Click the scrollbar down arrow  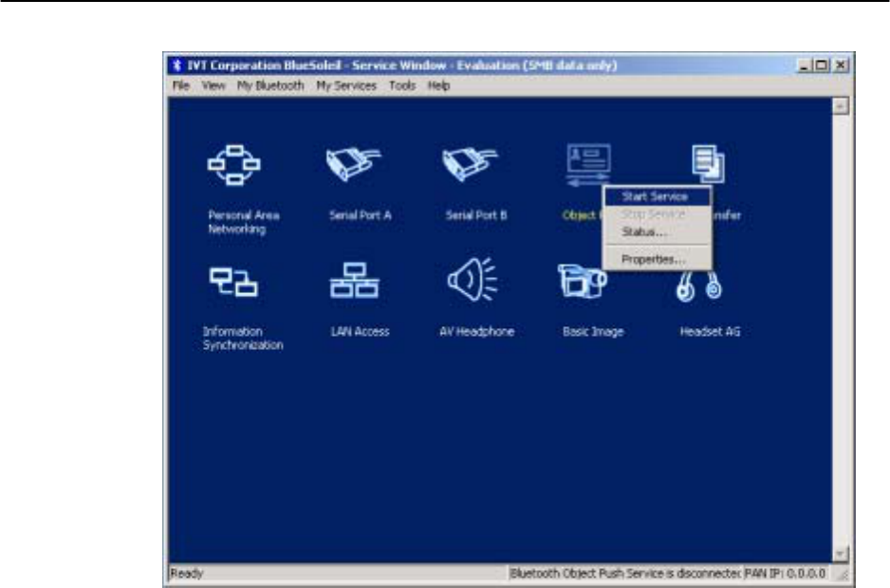841,554
